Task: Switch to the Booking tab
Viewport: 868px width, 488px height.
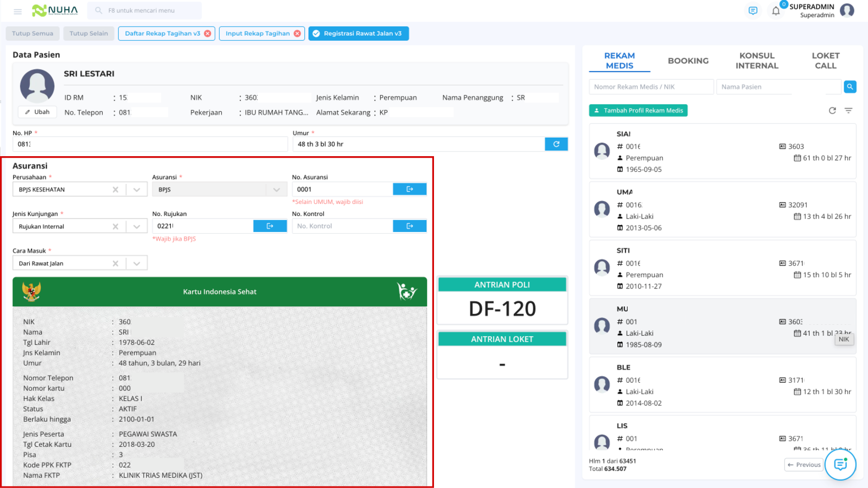Action: click(x=688, y=61)
